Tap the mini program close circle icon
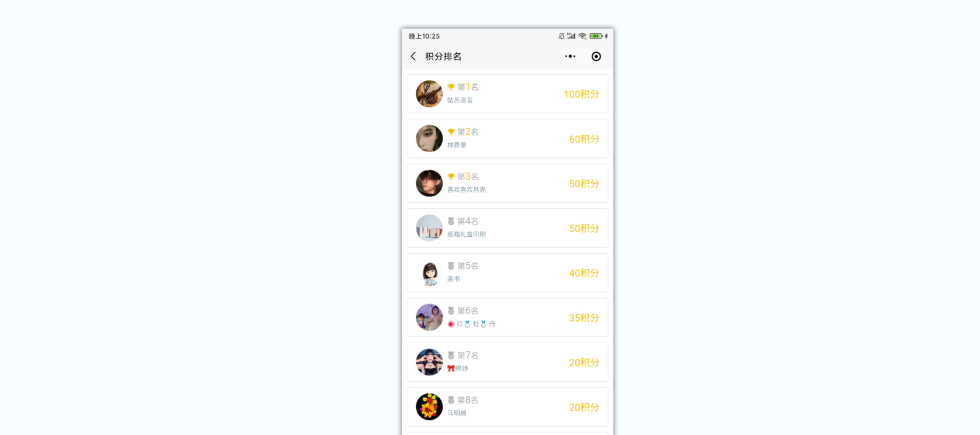The height and width of the screenshot is (435, 980). point(596,56)
